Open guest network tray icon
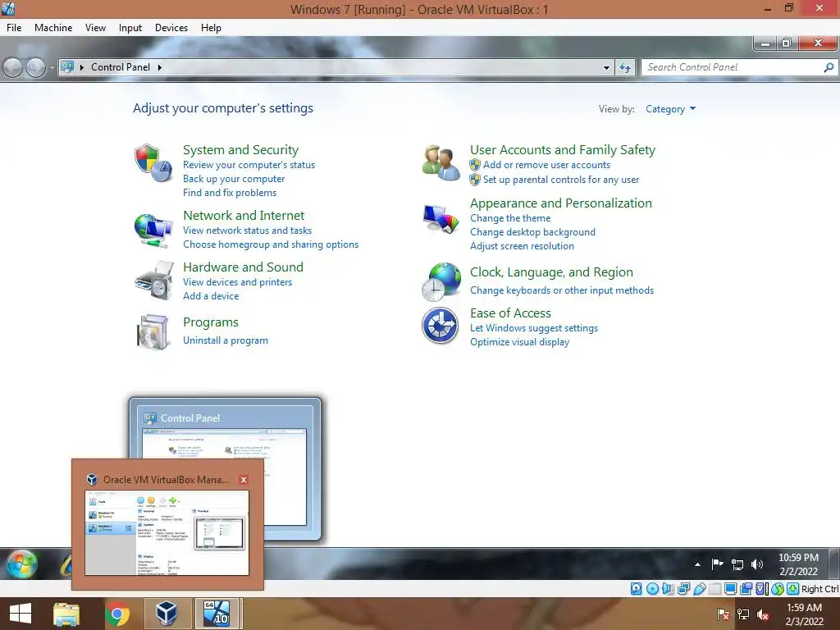 click(737, 564)
